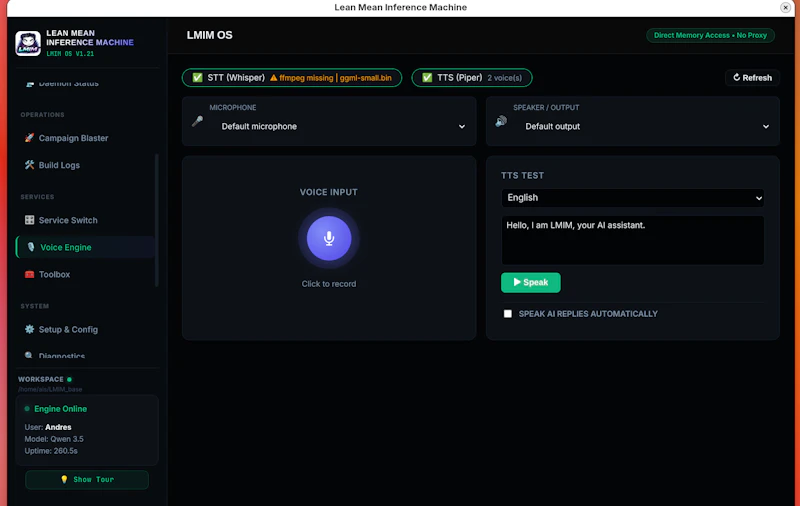Click the Setup & Config gear icon

pyautogui.click(x=30, y=329)
